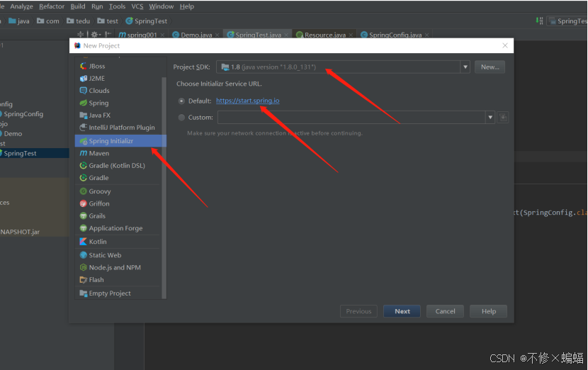Open https://start.spring.io link
This screenshot has height=370, width=588.
(247, 101)
